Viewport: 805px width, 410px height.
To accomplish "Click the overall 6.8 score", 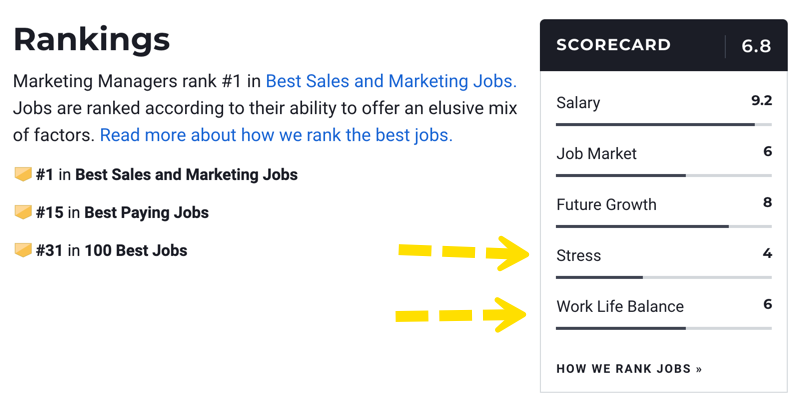I will click(x=756, y=46).
